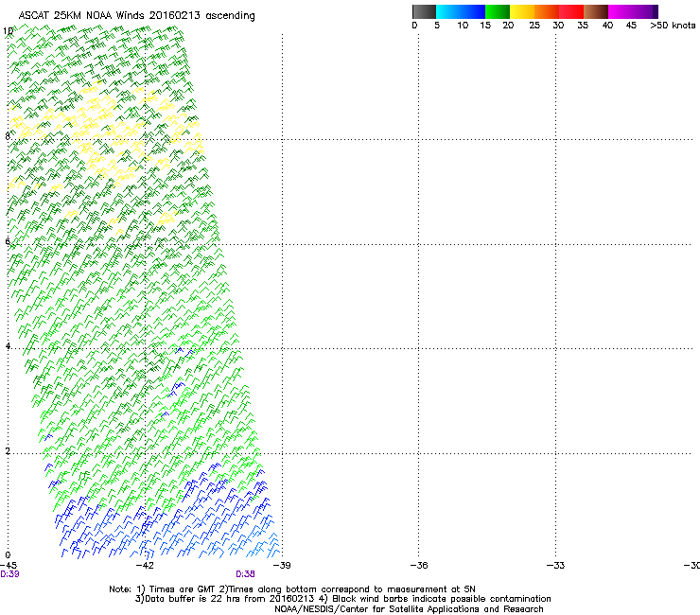Click the purple time stamp 0:39

point(9,574)
